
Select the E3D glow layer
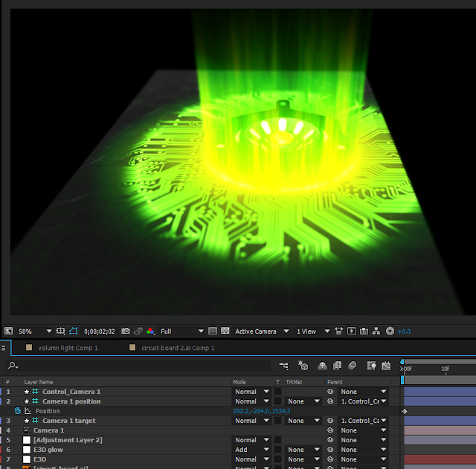point(48,450)
